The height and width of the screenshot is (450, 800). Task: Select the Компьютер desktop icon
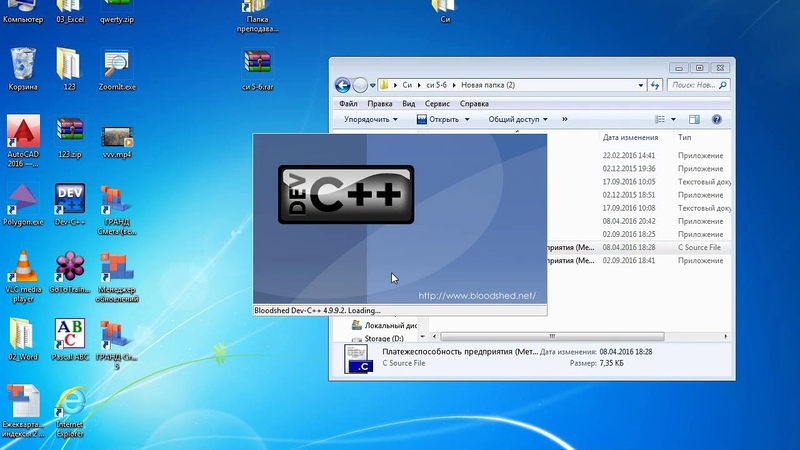pos(23,11)
